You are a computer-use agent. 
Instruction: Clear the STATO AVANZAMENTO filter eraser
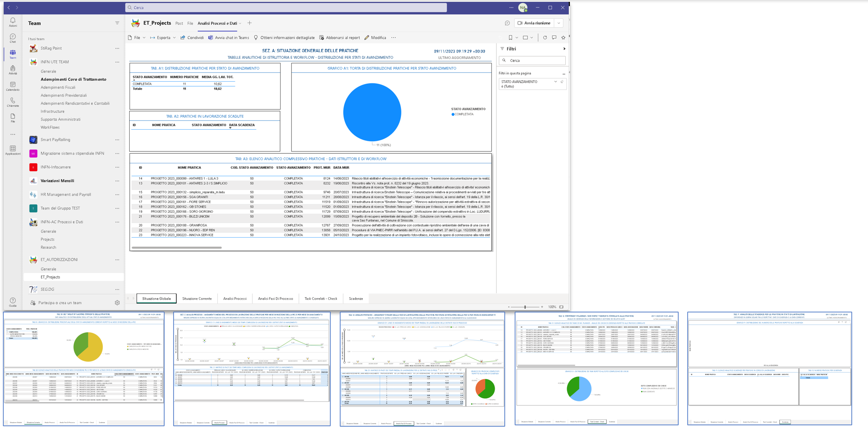[562, 82]
